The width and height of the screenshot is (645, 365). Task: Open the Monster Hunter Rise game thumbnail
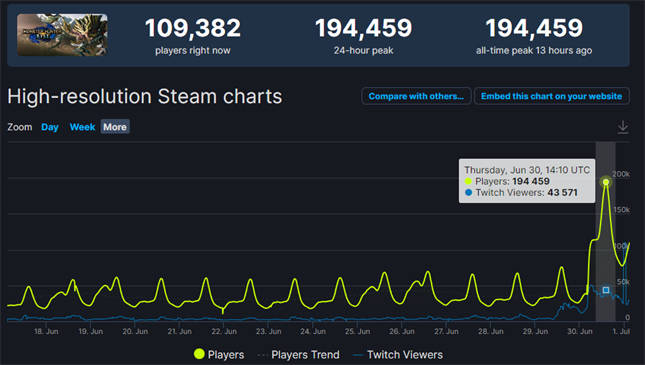[x=62, y=35]
